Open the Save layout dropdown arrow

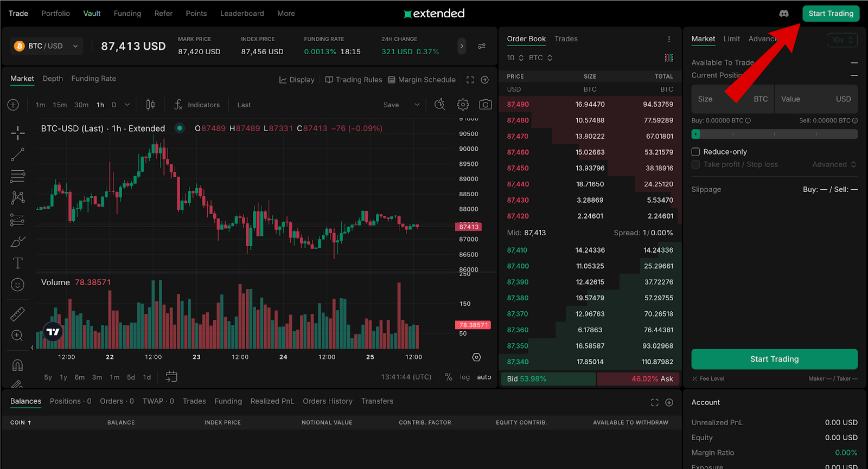pyautogui.click(x=417, y=105)
